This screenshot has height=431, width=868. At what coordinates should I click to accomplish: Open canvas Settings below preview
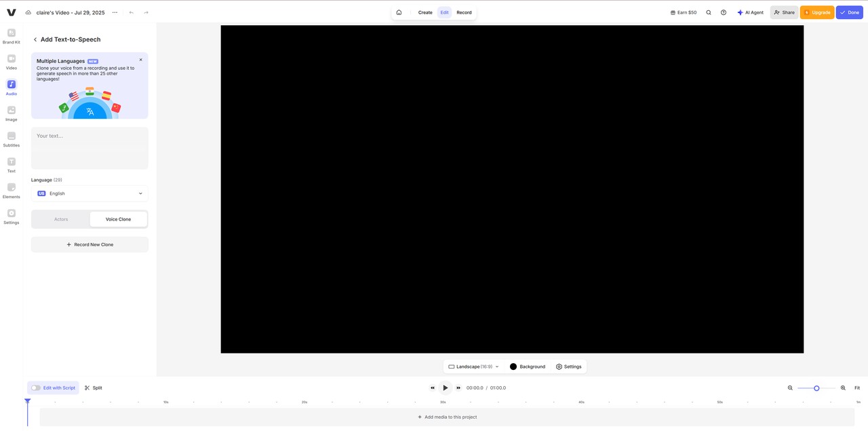click(568, 367)
